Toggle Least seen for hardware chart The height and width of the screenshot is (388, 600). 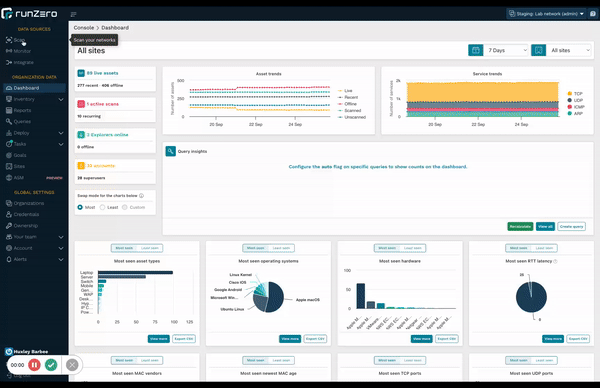pyautogui.click(x=412, y=248)
